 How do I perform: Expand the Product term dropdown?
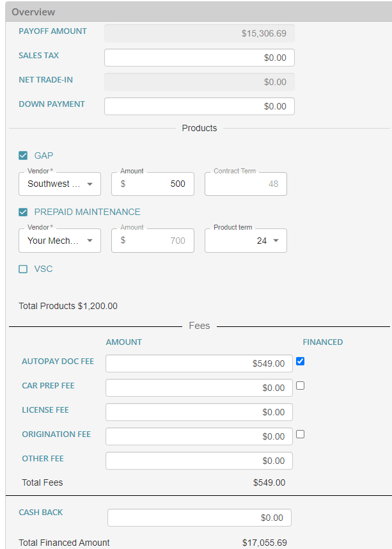246,241
